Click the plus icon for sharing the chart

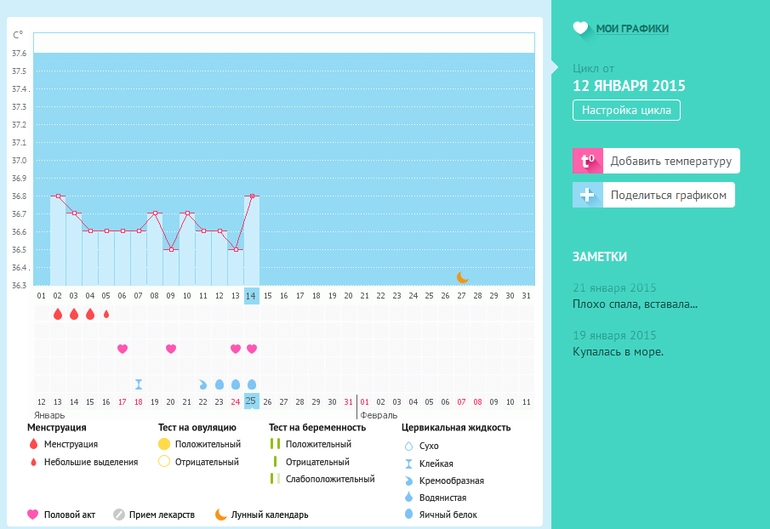pyautogui.click(x=587, y=195)
